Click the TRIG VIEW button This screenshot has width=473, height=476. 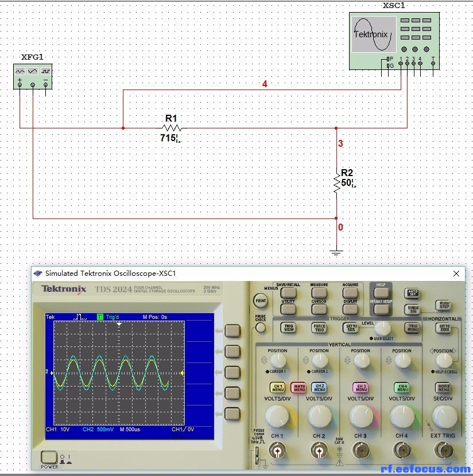[x=289, y=327]
